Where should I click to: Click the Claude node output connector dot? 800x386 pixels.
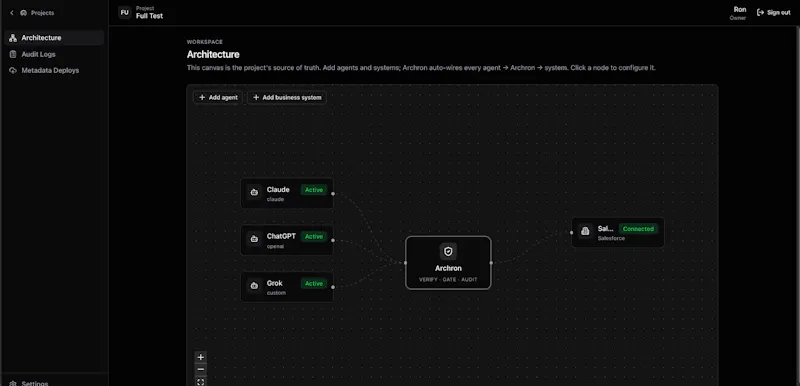(x=333, y=194)
